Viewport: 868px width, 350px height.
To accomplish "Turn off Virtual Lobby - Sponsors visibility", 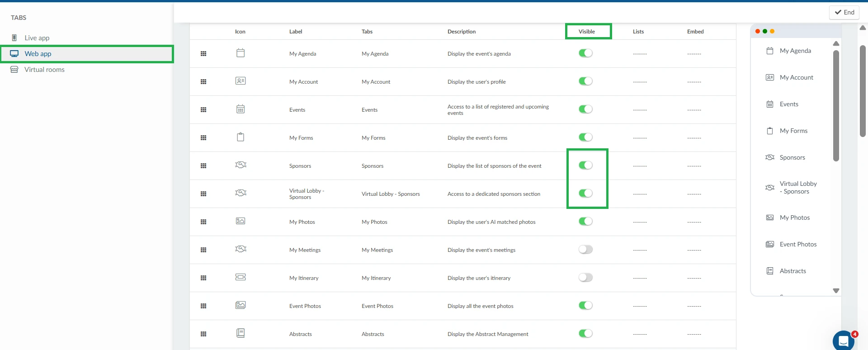I will click(x=585, y=194).
